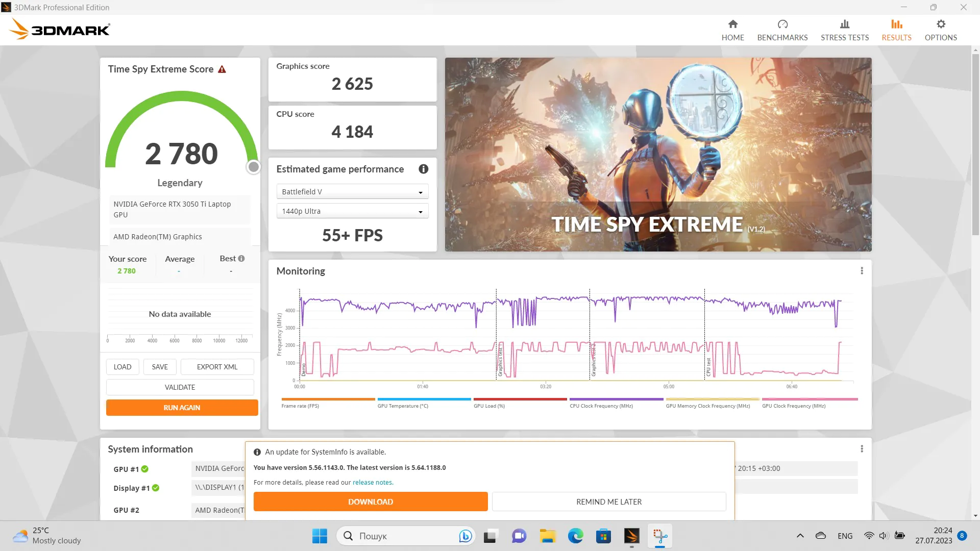Open the Chat app on taskbar

[x=519, y=536]
